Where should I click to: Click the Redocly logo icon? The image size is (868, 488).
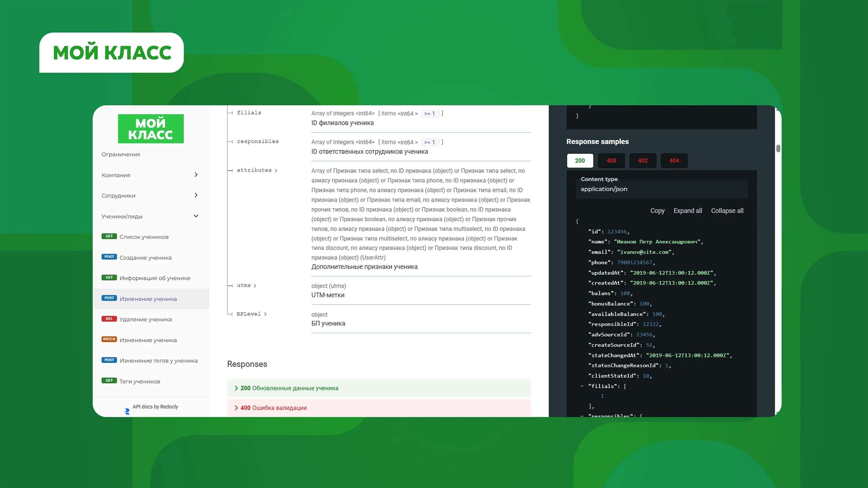[127, 411]
